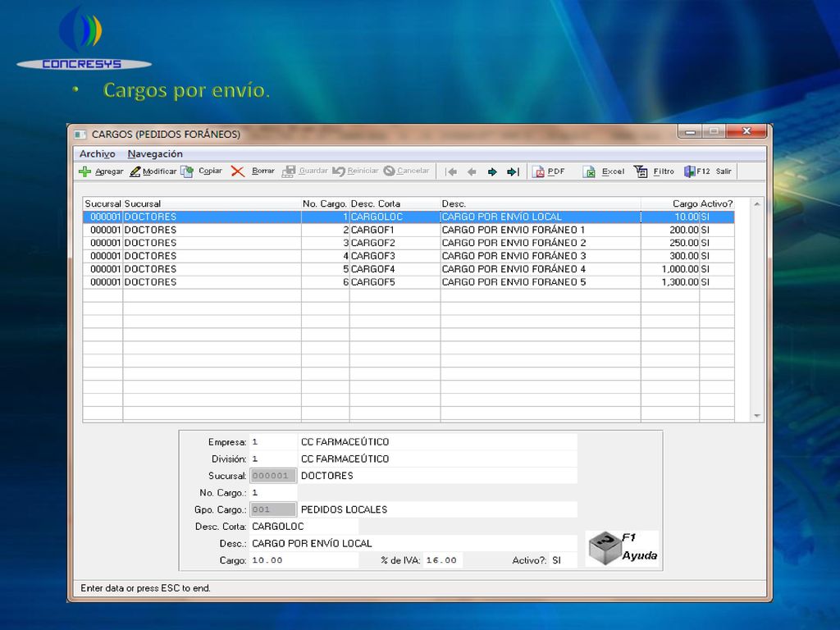The width and height of the screenshot is (840, 630).
Task: Click Sucursal code field 000001
Action: 272,476
